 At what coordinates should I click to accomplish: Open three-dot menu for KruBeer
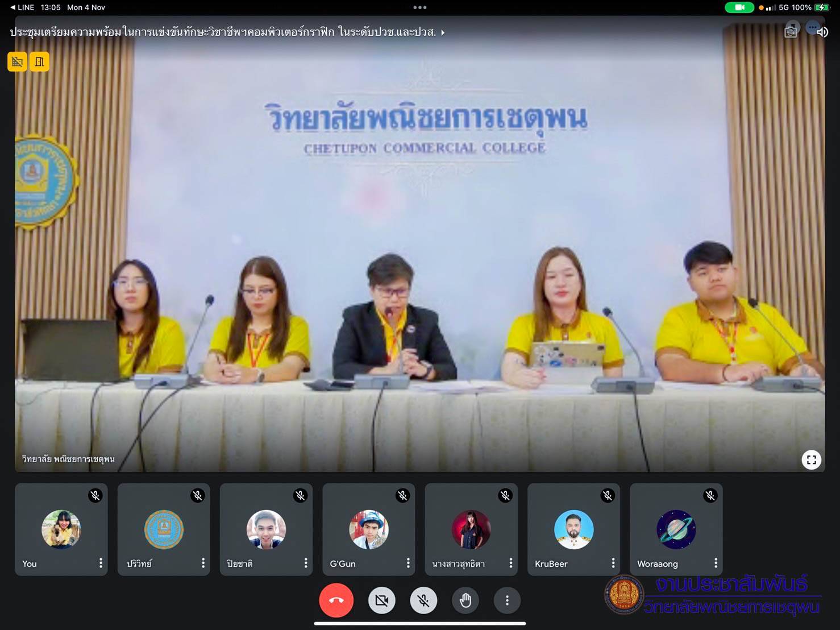click(x=613, y=563)
